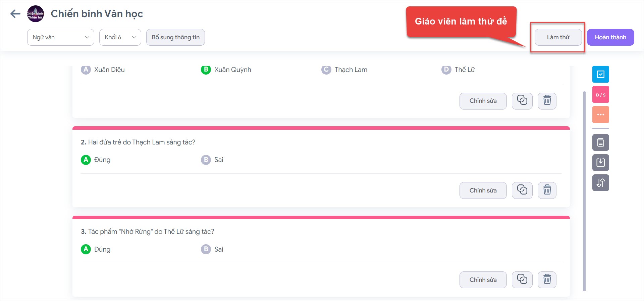Screen dimensions: 644x301
Task: Click the Làm thử button
Action: point(558,37)
